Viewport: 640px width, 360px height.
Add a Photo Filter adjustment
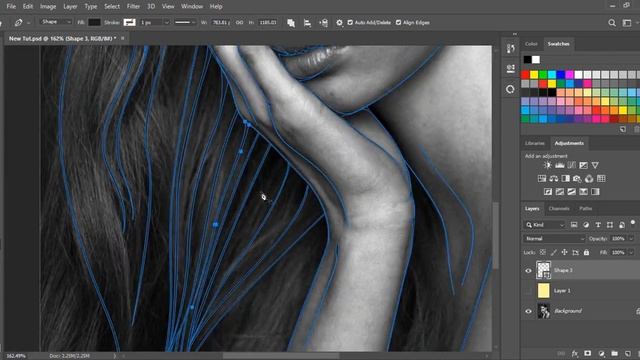click(x=577, y=178)
